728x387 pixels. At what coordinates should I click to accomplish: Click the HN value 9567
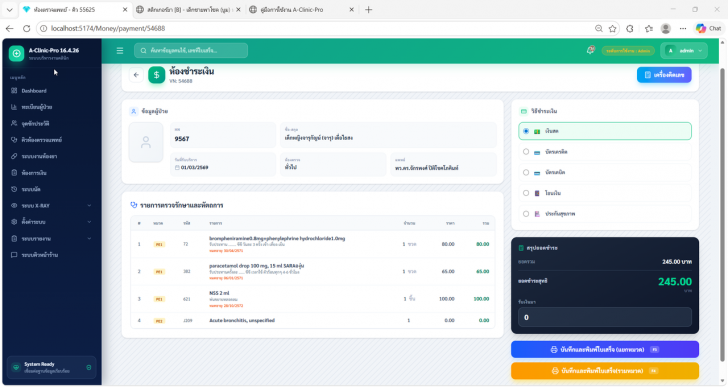click(182, 139)
